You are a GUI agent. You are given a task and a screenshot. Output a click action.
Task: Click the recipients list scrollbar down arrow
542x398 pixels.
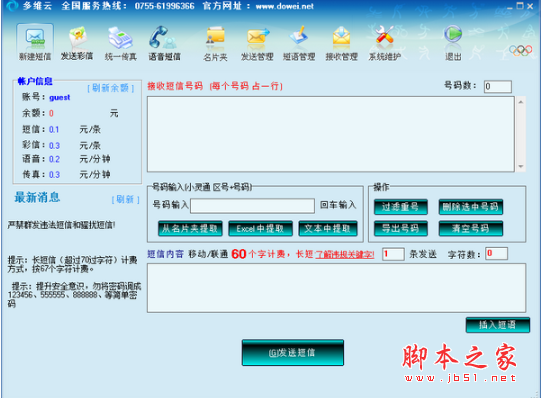click(521, 167)
